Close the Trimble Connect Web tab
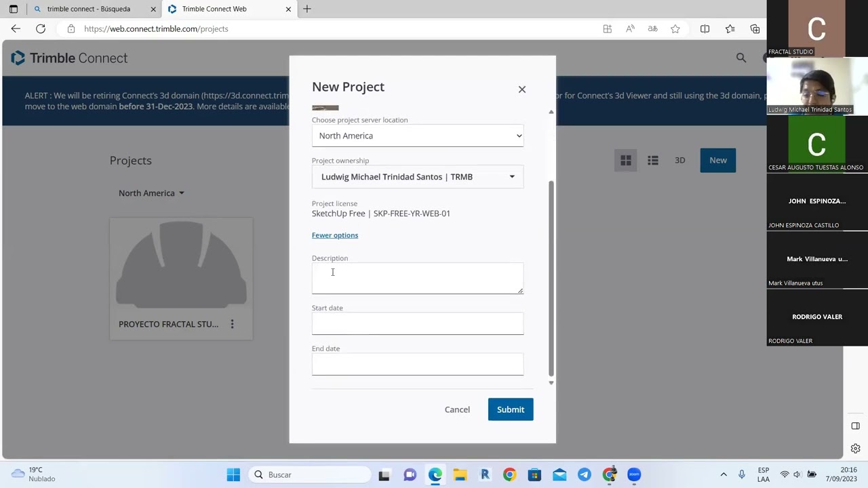The height and width of the screenshot is (488, 868). click(288, 9)
